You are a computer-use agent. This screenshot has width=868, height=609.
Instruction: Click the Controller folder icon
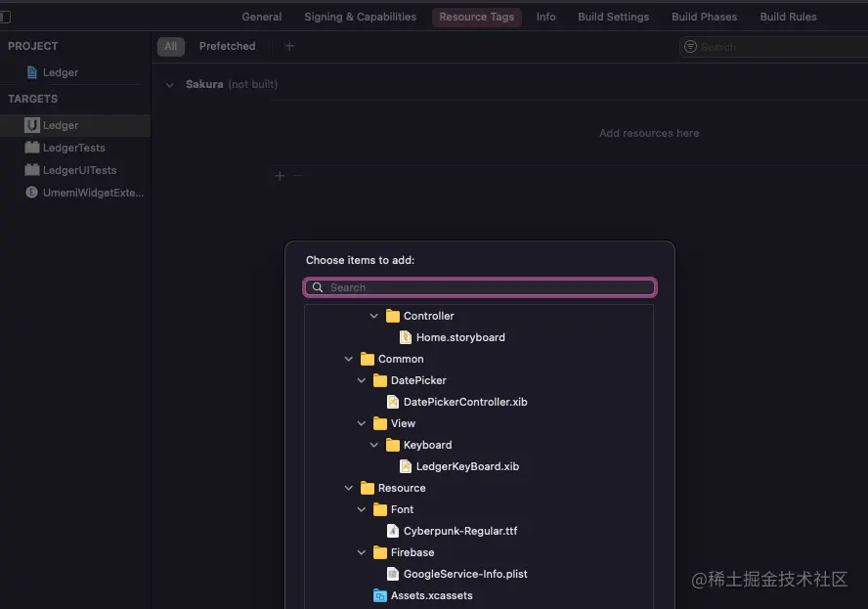393,316
